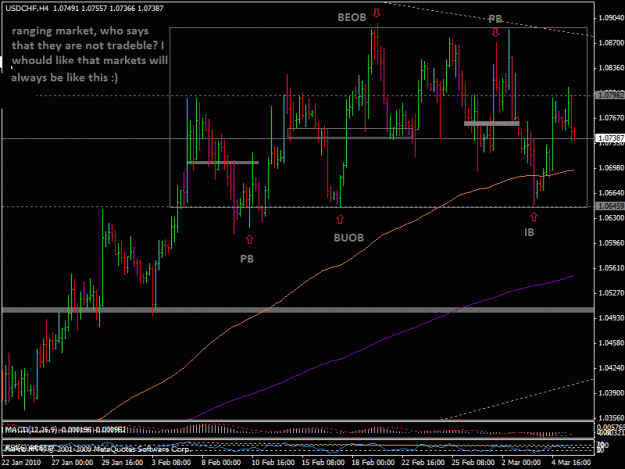Click the 3 Feb 08:00 time label
This screenshot has height=469, width=625.
[x=171, y=463]
